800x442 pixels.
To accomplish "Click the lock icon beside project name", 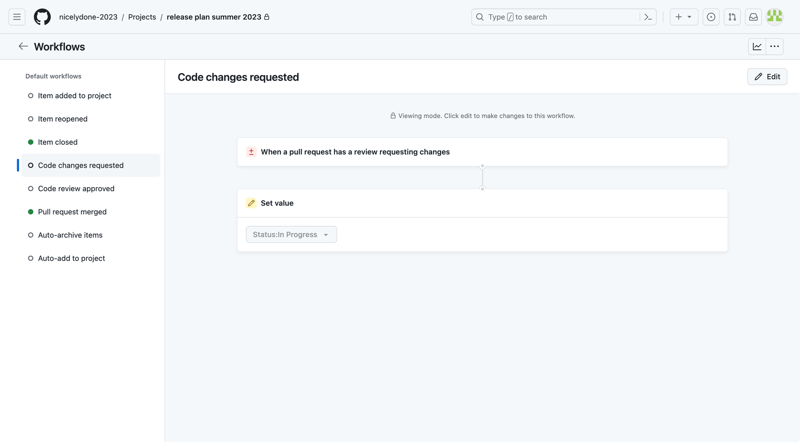I will [x=266, y=17].
